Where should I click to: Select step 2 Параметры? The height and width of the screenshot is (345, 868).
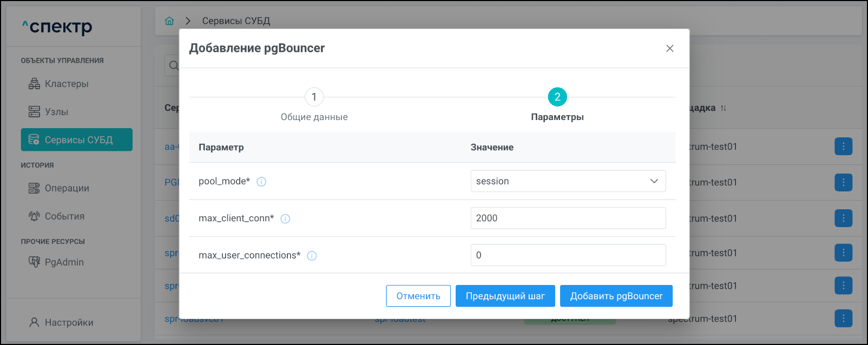coord(557,97)
